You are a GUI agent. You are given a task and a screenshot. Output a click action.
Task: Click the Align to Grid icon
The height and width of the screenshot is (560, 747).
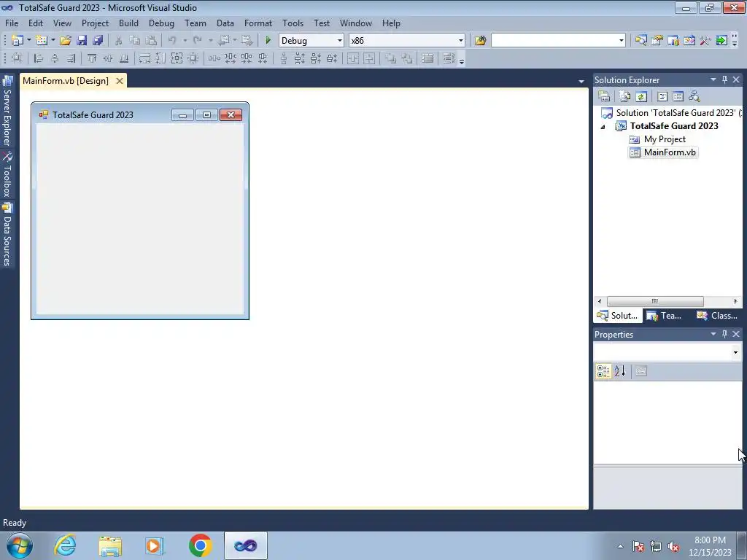click(17, 58)
